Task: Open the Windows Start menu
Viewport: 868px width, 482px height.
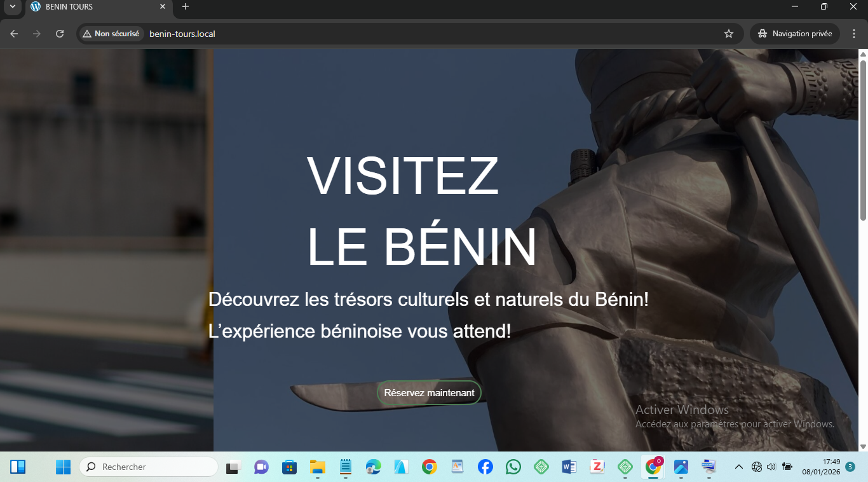Action: tap(64, 467)
